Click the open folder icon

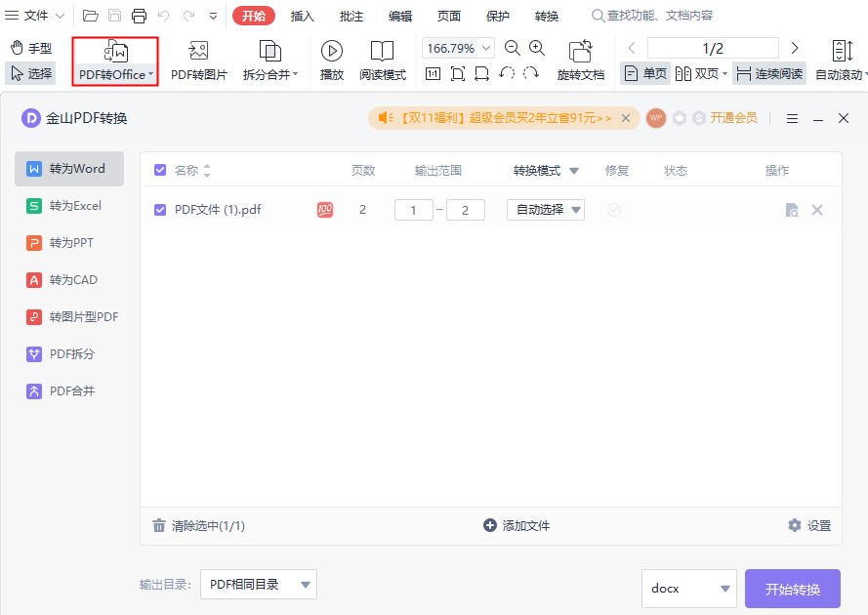coord(90,16)
